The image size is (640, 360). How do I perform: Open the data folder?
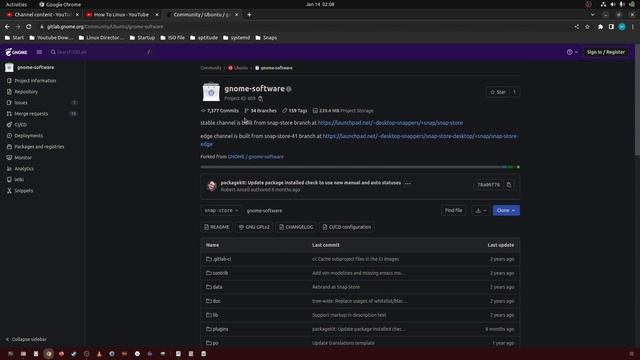click(214, 287)
